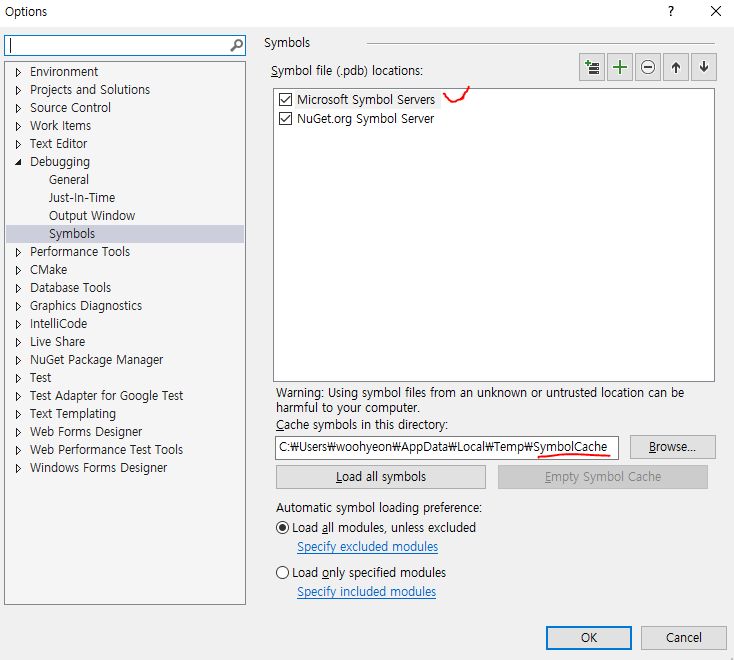This screenshot has width=734, height=660.
Task: Select Load only specified modules radio
Action: [x=282, y=572]
